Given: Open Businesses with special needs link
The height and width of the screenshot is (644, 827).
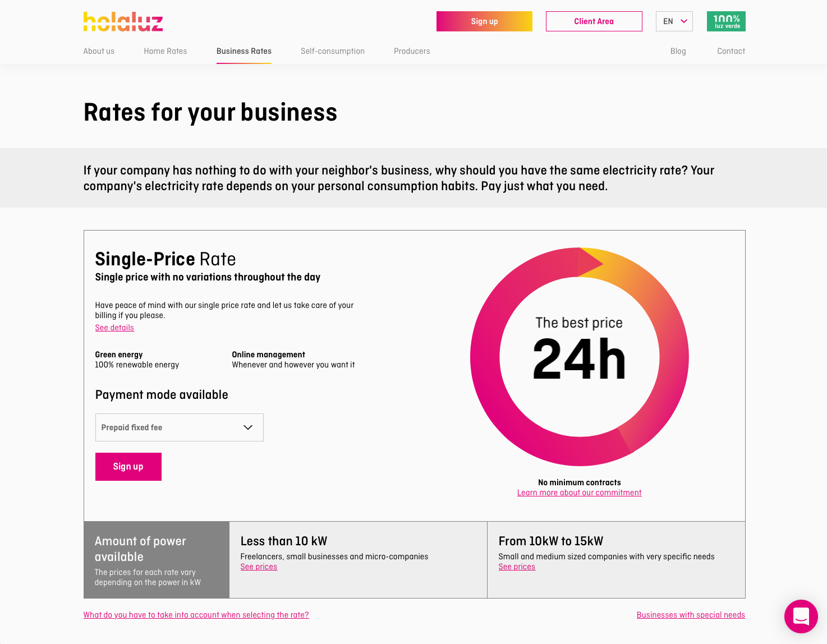Looking at the screenshot, I should click(x=691, y=615).
